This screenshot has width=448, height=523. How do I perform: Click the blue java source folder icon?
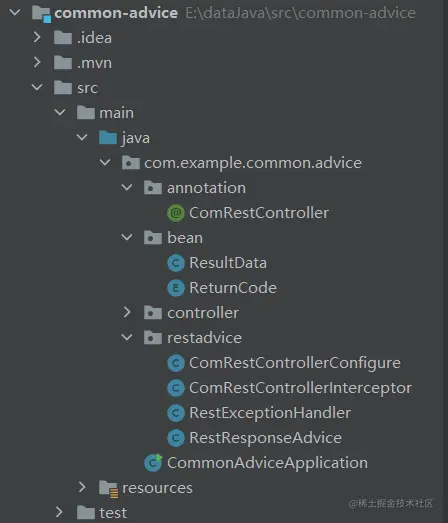(108, 137)
